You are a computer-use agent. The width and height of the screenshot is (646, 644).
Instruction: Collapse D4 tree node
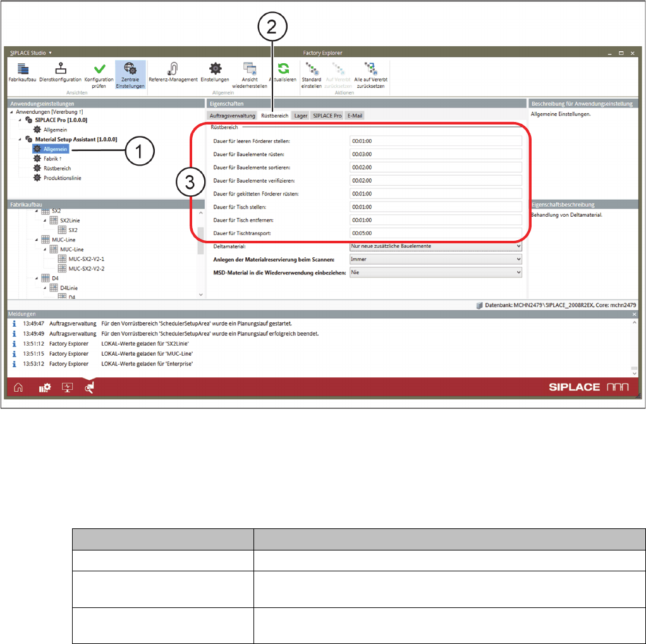click(x=37, y=279)
